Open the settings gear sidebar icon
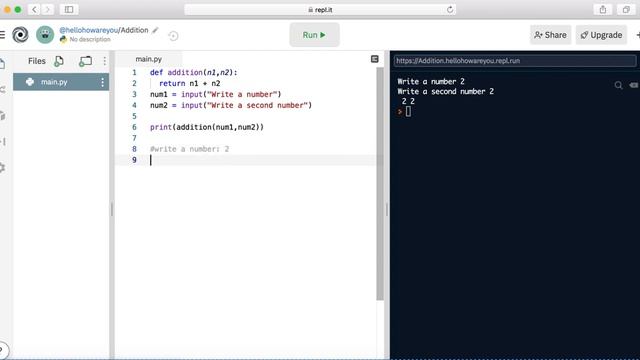640x360 pixels. tap(2, 167)
